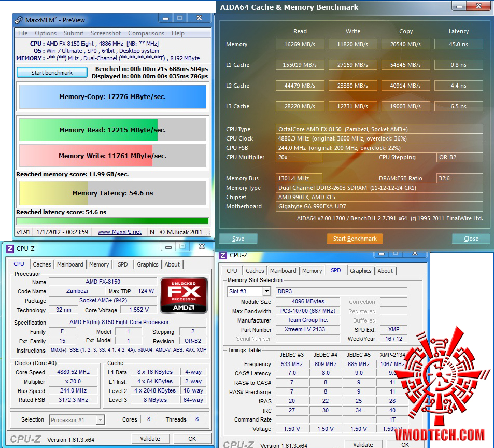
Task: Open the Comparisons menu in MaxxMEM
Action: pos(146,33)
